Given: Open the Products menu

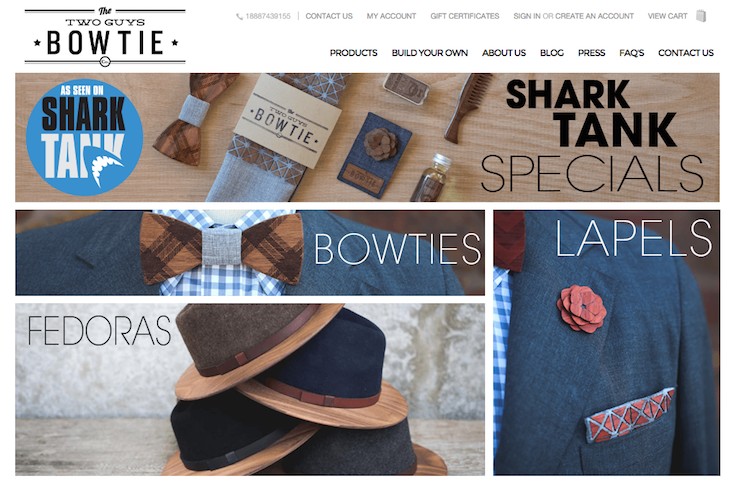Looking at the screenshot, I should click(x=353, y=53).
